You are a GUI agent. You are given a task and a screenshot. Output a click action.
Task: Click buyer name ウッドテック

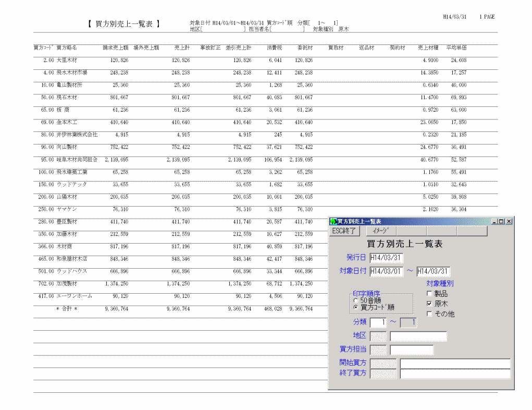(71, 185)
